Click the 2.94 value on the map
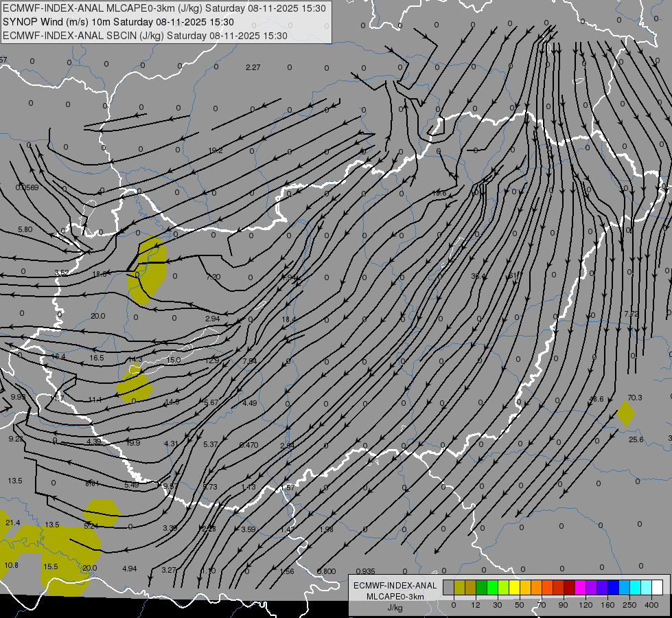Screen dimensions: 672x618 click(213, 319)
